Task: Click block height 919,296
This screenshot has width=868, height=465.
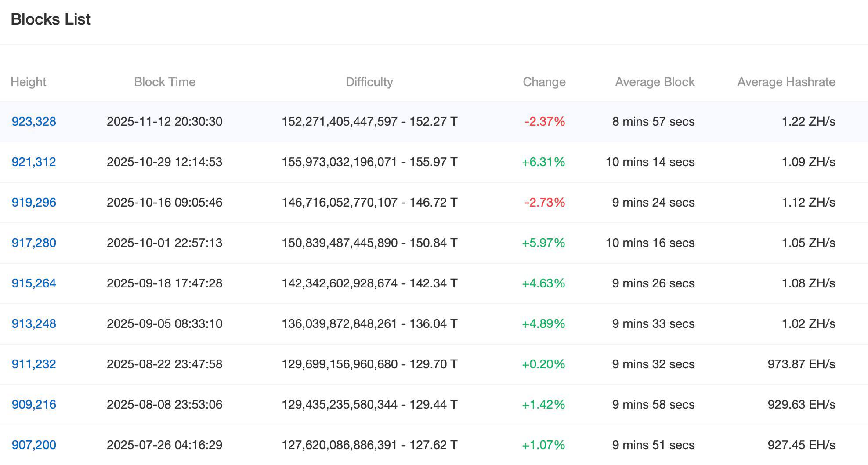Action: pyautogui.click(x=34, y=203)
